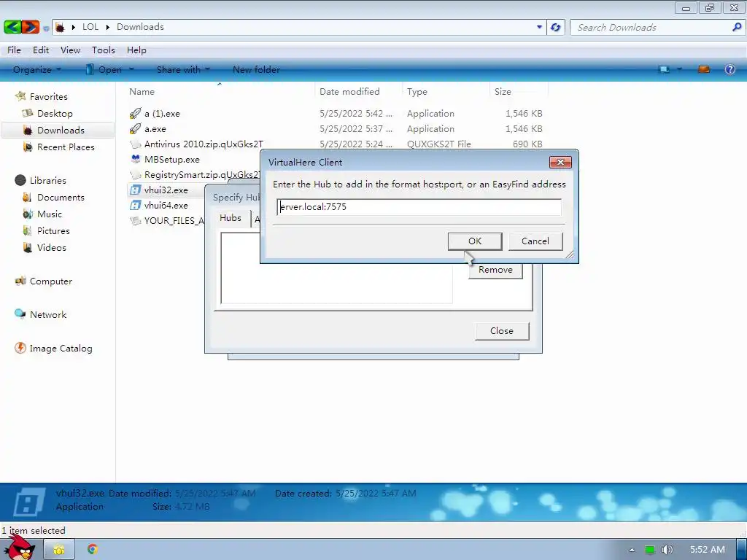747x560 pixels.
Task: Click the file explorer taskbar icon
Action: click(x=59, y=550)
